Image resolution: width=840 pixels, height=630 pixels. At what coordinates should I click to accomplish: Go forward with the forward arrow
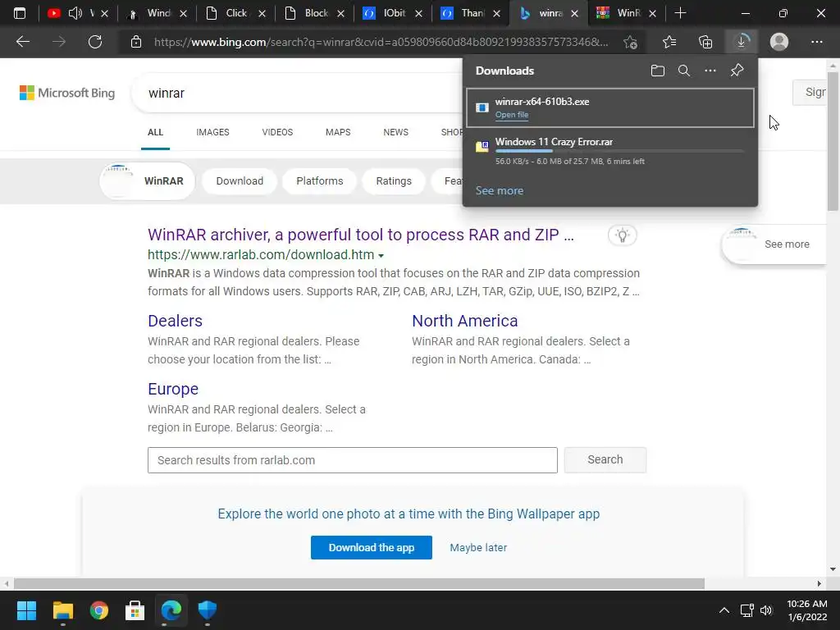tap(59, 42)
